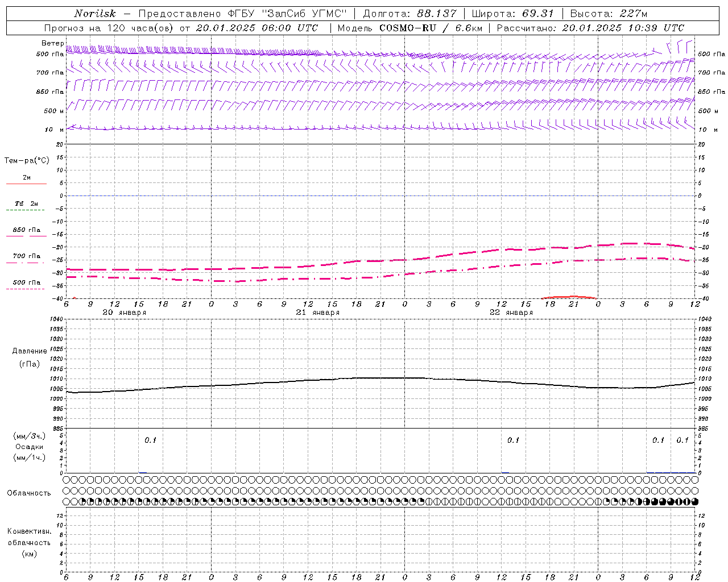Screen dimensions: 728x582
Task: Click the Долгота: 88.137 value
Action: tap(409, 14)
